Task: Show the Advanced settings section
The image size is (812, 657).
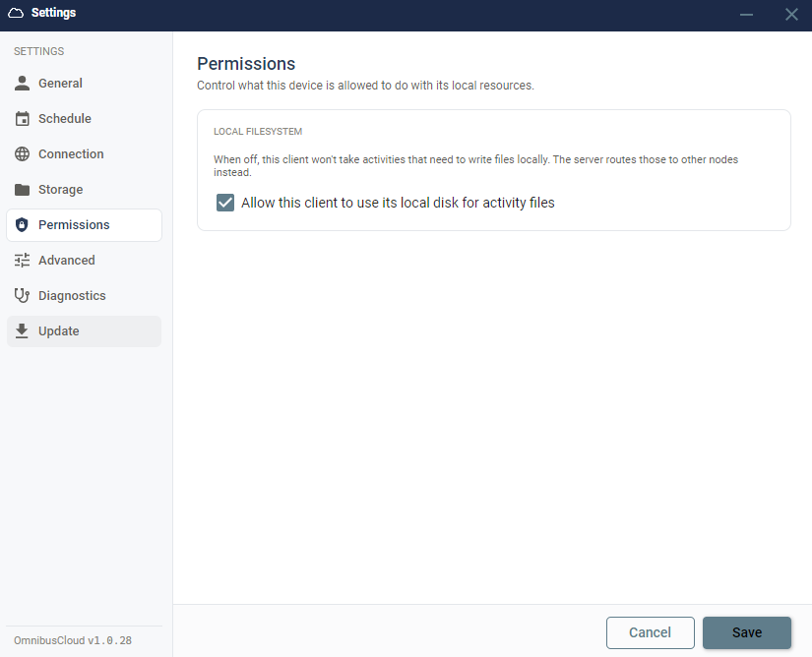Action: click(84, 261)
